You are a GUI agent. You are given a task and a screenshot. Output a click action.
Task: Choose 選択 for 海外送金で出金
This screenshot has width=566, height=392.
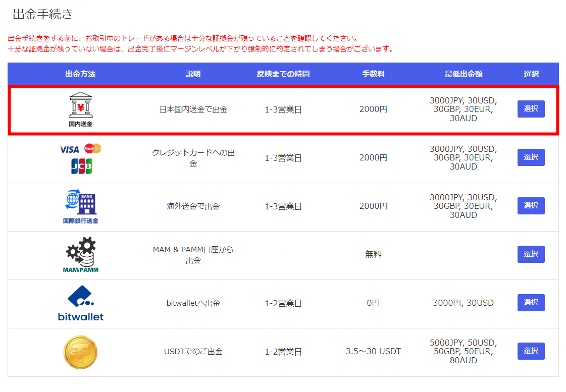click(x=531, y=205)
